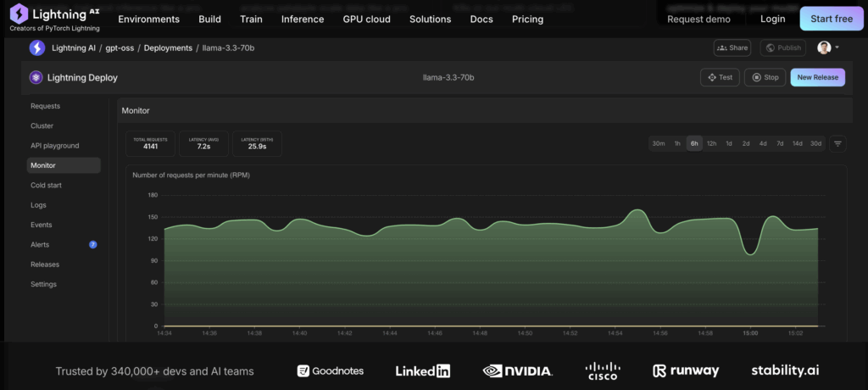Open the Solutions menu in top navigation
The height and width of the screenshot is (390, 868).
[430, 19]
